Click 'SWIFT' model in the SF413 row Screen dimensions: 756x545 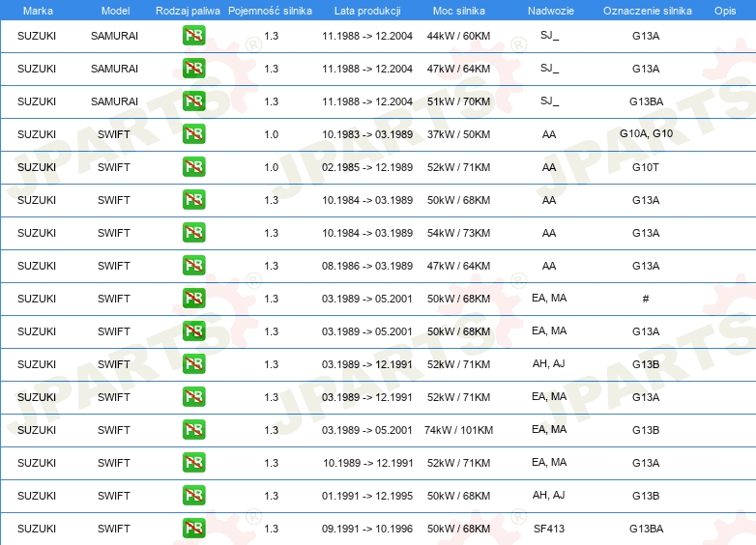[x=114, y=529]
